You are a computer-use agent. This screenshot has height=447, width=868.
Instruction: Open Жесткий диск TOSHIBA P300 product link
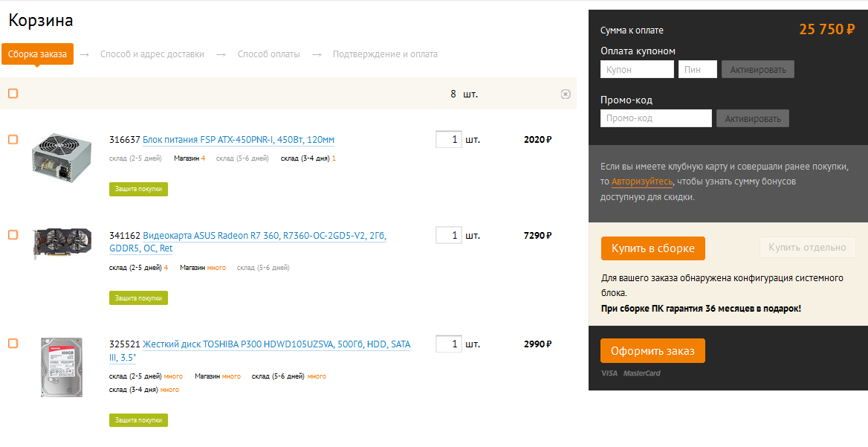260,350
